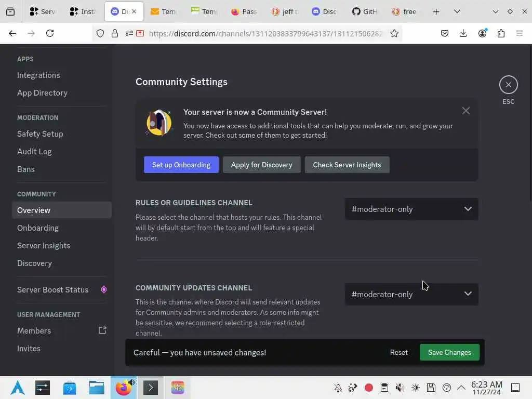The height and width of the screenshot is (399, 532).
Task: Click the Firefox taskbar icon
Action: [124, 388]
